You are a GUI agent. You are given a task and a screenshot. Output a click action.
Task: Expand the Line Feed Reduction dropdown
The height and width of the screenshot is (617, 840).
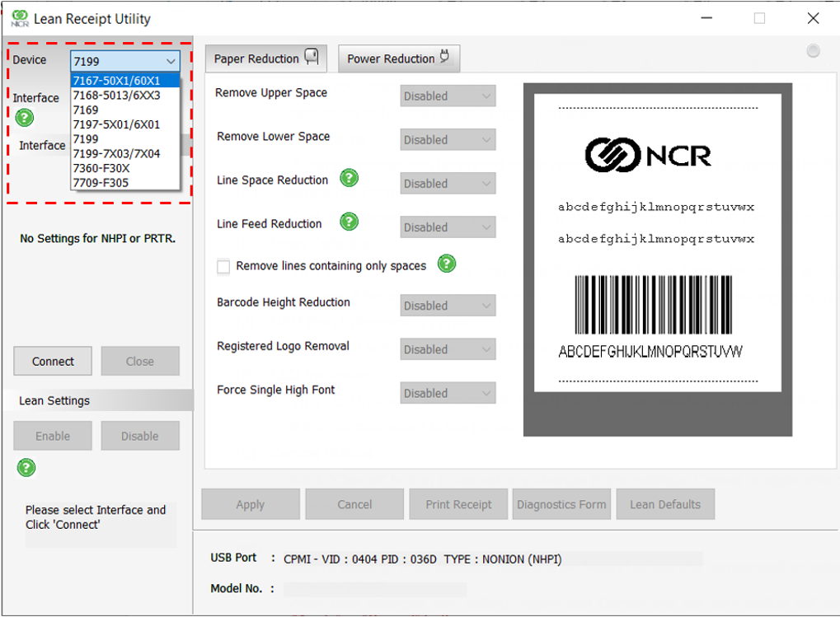click(448, 227)
